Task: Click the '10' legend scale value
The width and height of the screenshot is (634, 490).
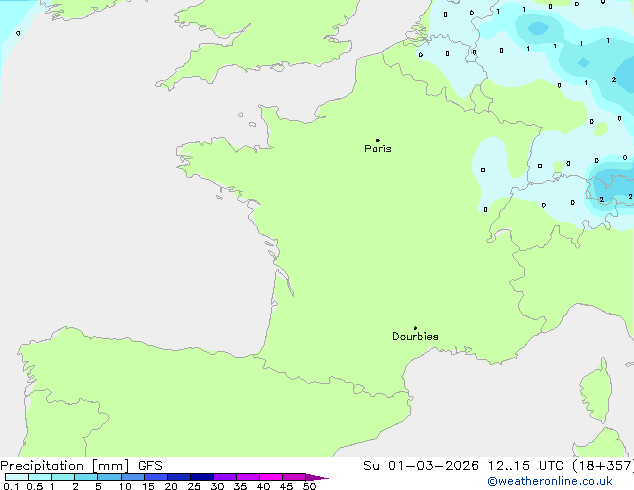Action: click(125, 486)
